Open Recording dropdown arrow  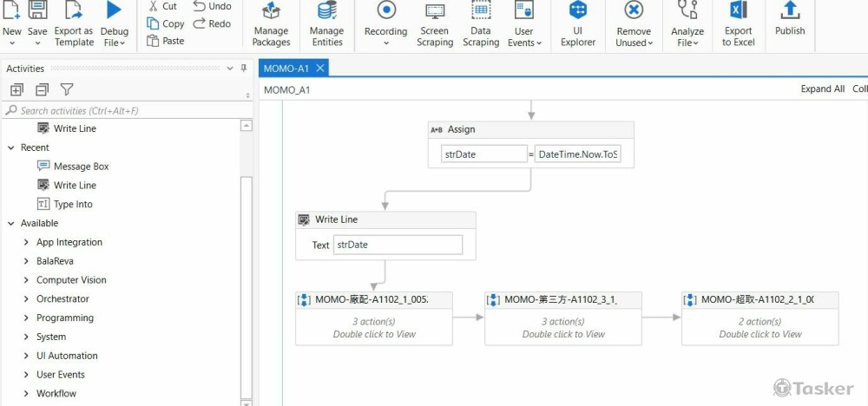[x=386, y=43]
